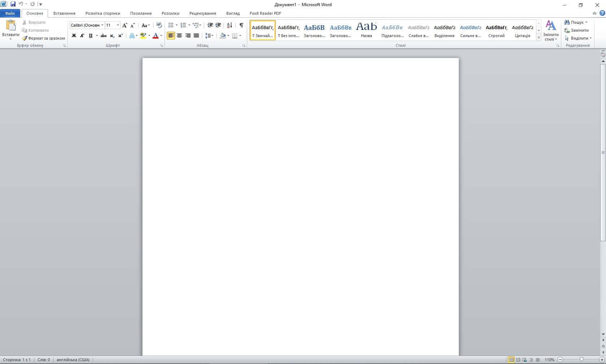Screen dimensions: 606x364
Task: Click the Borders icon
Action: [235, 36]
